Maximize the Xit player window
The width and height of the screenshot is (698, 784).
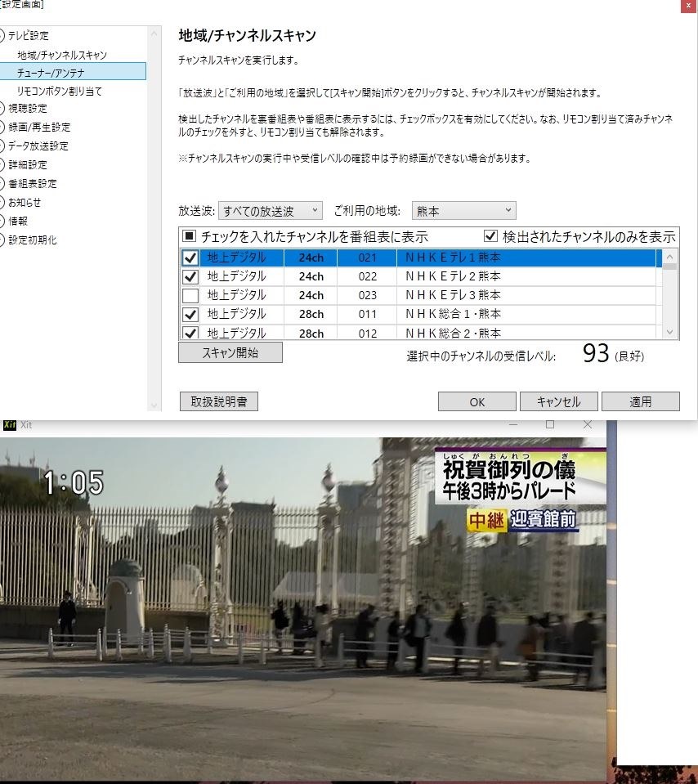(550, 424)
